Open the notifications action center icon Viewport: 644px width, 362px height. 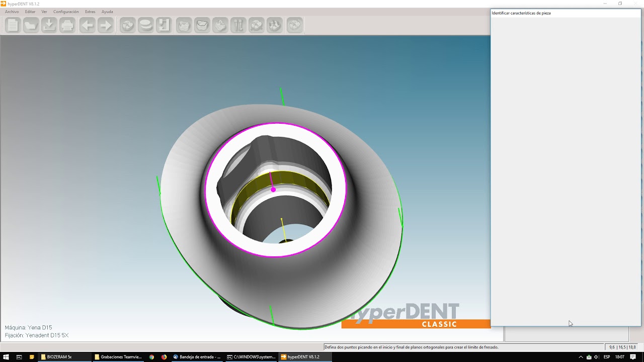[633, 357]
